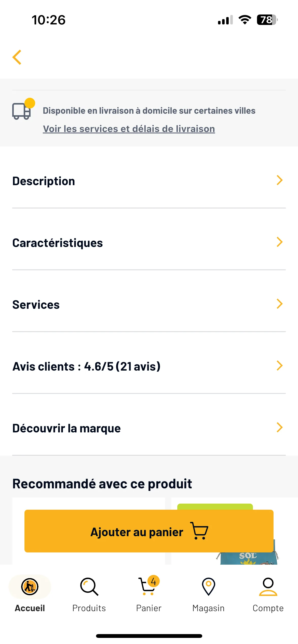Viewport: 298px width, 644px height.
Task: Tap the cart badge showing 4
Action: click(x=153, y=581)
